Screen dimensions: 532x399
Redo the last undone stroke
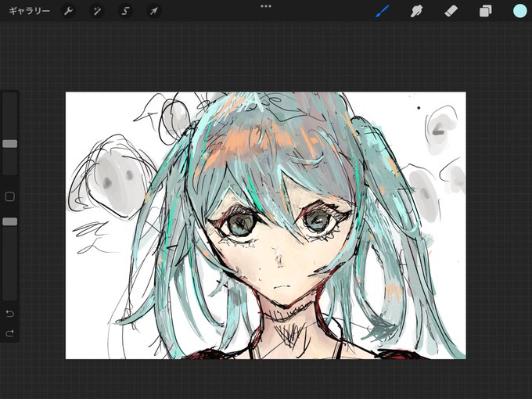click(x=10, y=333)
